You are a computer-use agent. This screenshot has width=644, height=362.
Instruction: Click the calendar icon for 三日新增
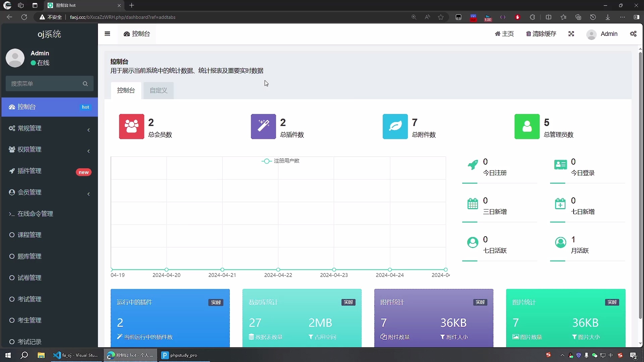pyautogui.click(x=473, y=203)
